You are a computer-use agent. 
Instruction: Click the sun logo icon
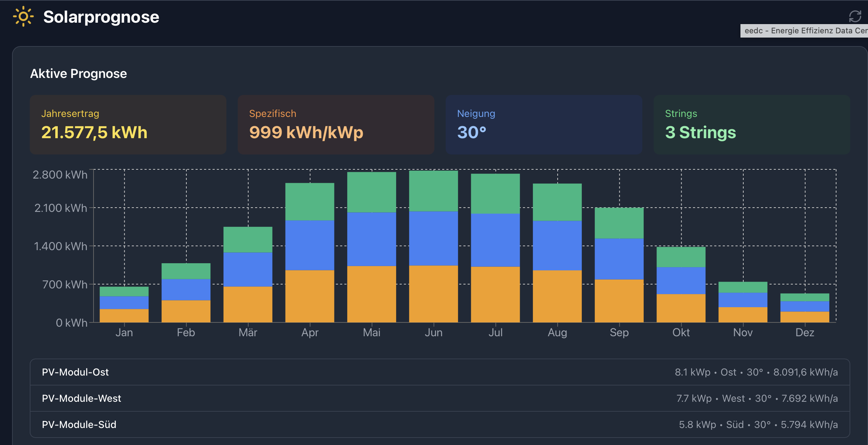[23, 16]
